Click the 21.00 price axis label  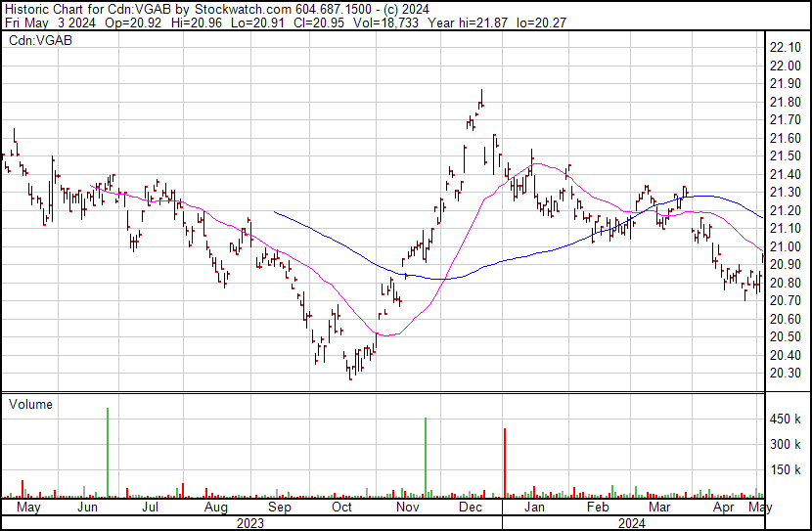click(785, 246)
